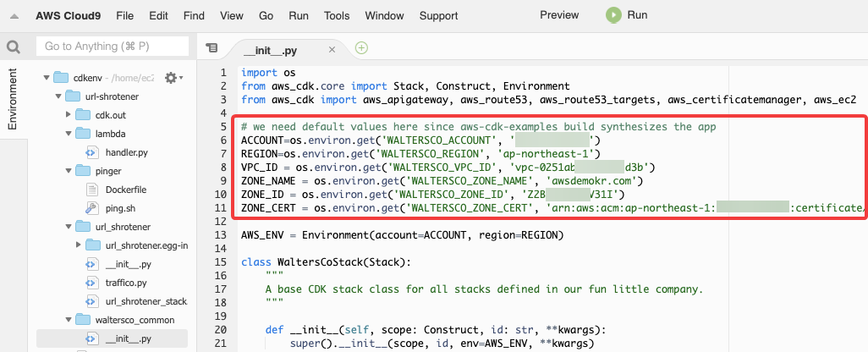Open the Support menu
This screenshot has width=868, height=352.
(x=438, y=16)
